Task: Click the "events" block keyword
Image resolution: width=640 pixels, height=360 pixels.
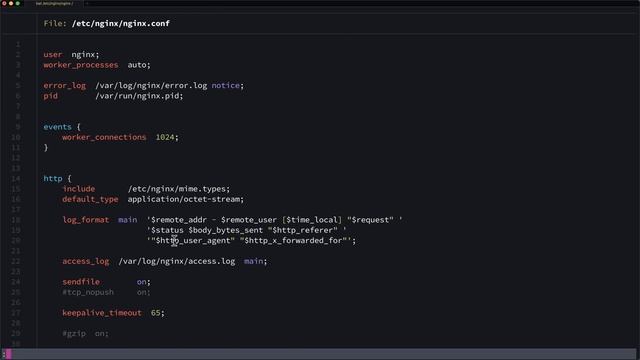Action: click(58, 127)
